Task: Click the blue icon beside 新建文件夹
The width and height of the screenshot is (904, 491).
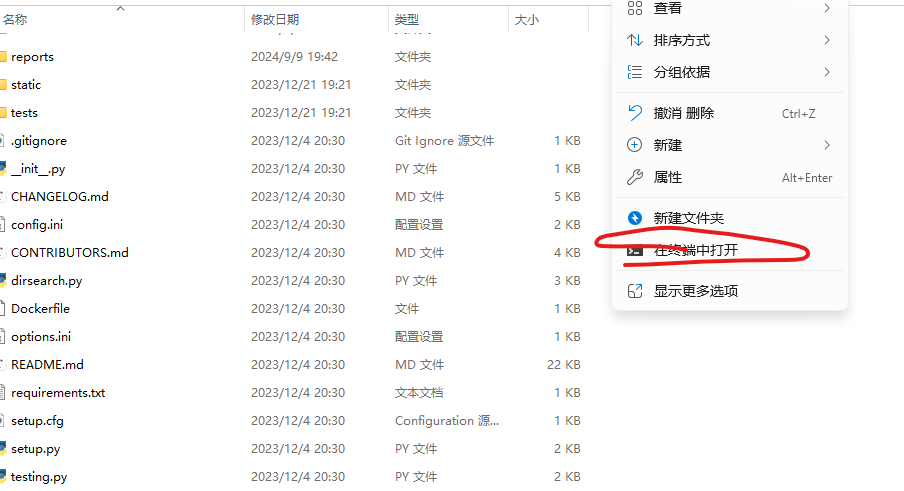Action: click(x=635, y=218)
